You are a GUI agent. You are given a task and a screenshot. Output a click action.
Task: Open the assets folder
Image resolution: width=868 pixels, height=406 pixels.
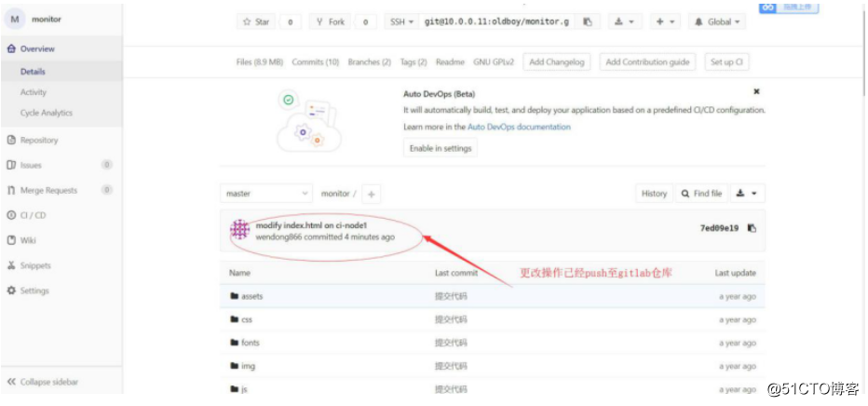pos(251,296)
